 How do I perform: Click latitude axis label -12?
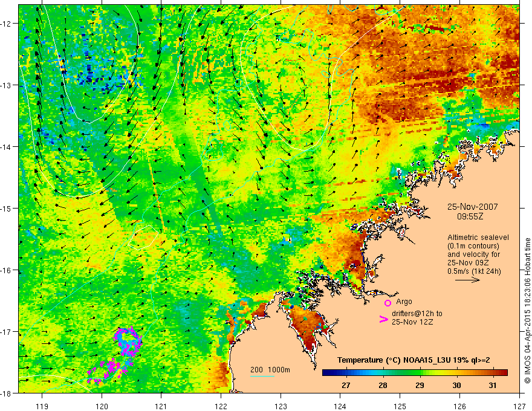tap(6, 24)
